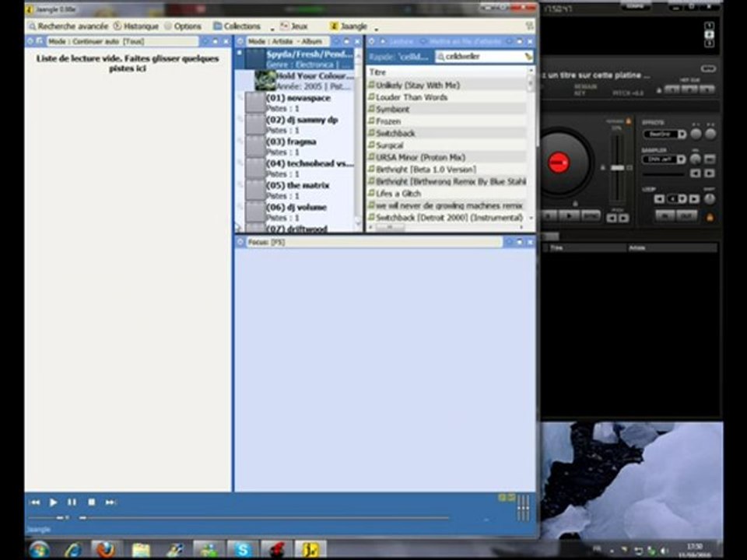Open the Jaangle menu in toolbar
Image resolution: width=747 pixels, height=560 pixels.
coord(349,26)
